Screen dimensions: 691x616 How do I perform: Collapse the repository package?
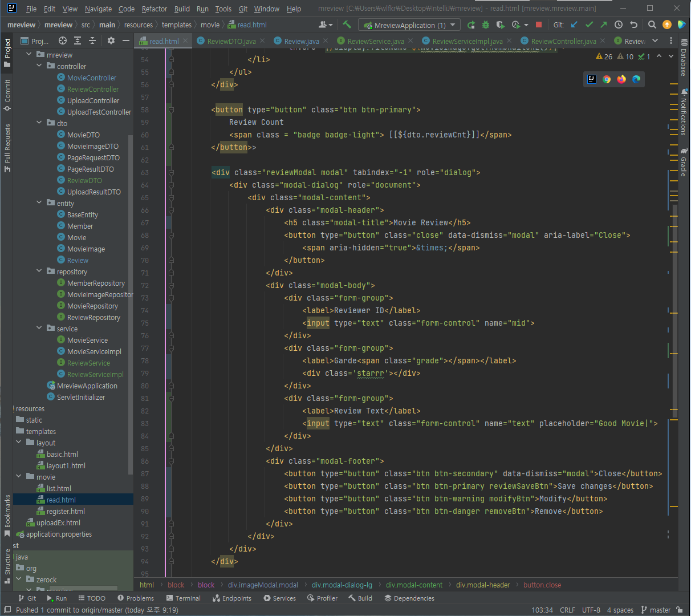(x=39, y=271)
